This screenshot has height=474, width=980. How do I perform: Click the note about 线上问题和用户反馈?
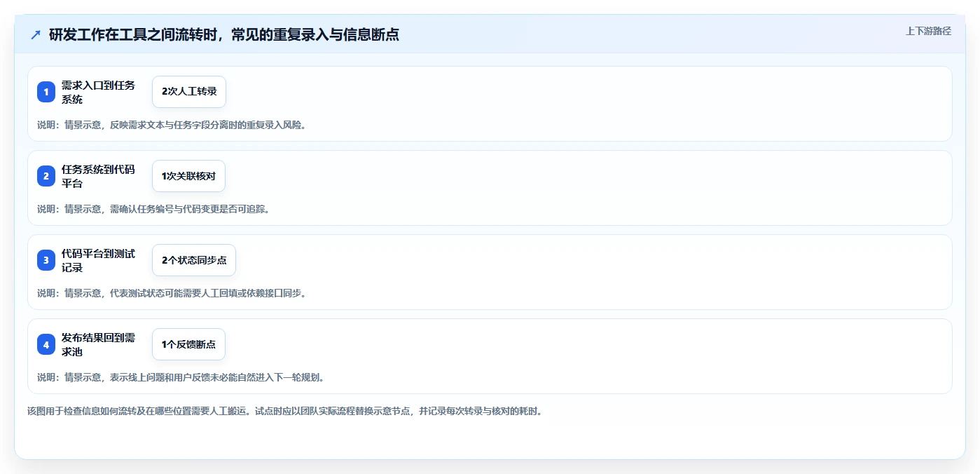click(181, 377)
